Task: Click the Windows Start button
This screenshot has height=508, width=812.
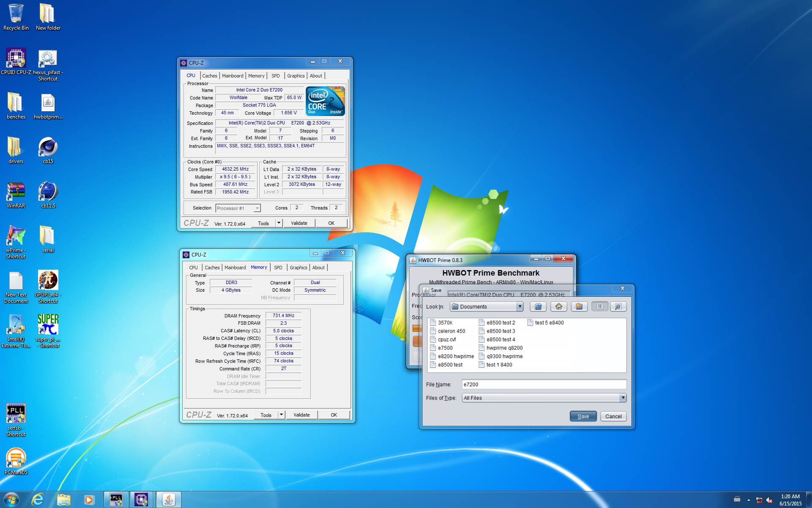Action: point(11,500)
